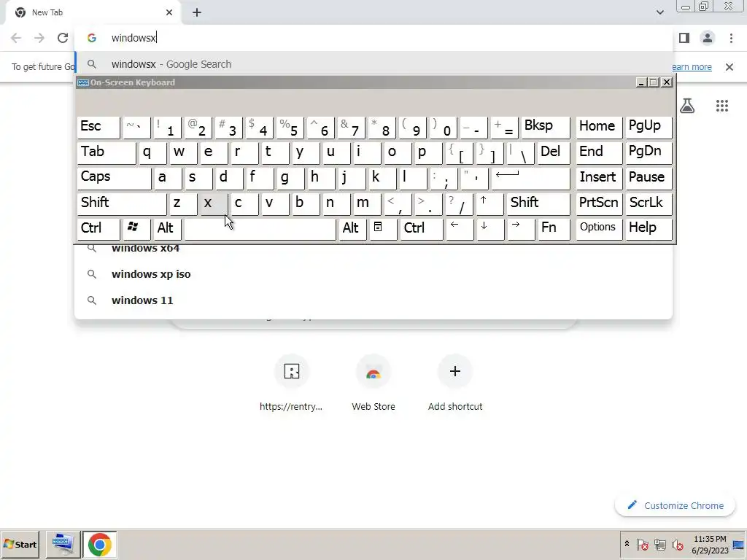Open Chrome's three-dot menu
Image resolution: width=747 pixels, height=560 pixels.
click(x=731, y=38)
